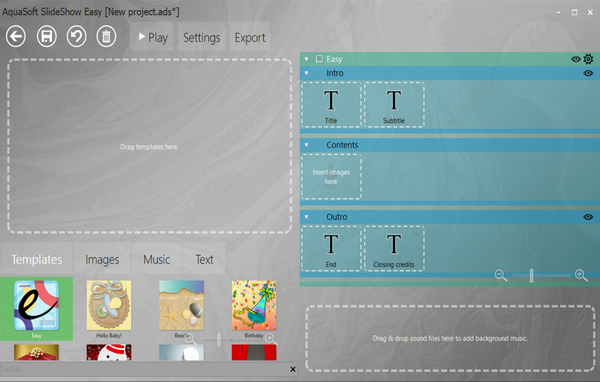Maximize the AquaSoft SlideShow window

(574, 13)
